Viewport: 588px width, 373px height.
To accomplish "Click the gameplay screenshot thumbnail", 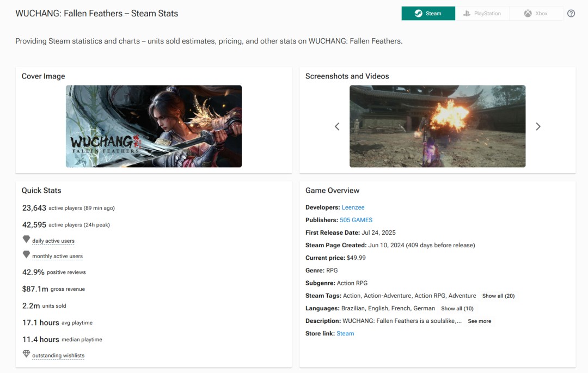I will pos(437,126).
